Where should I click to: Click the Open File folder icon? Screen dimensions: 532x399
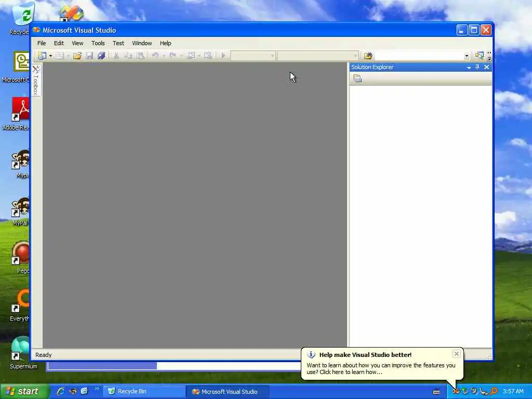[77, 56]
